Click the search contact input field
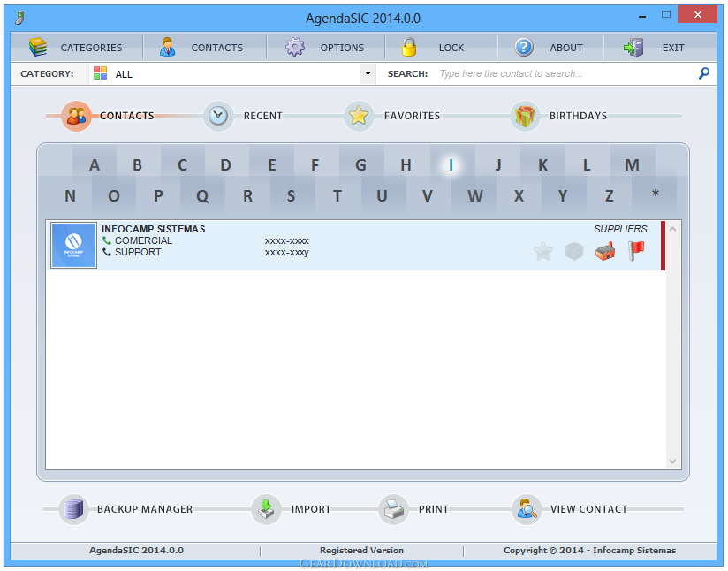The width and height of the screenshot is (728, 571). [x=566, y=73]
